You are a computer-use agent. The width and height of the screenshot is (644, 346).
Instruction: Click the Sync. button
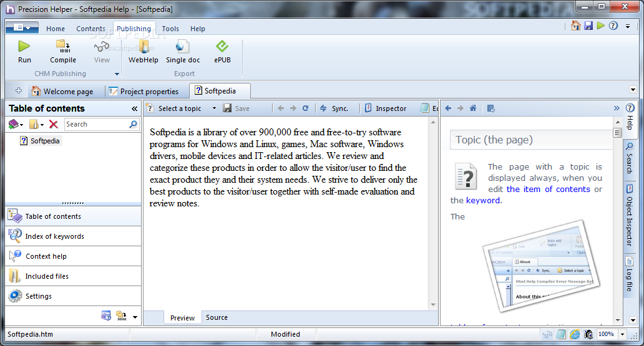[334, 108]
